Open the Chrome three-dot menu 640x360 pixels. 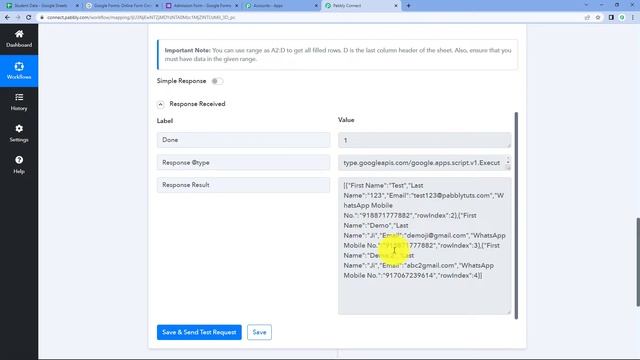click(633, 18)
